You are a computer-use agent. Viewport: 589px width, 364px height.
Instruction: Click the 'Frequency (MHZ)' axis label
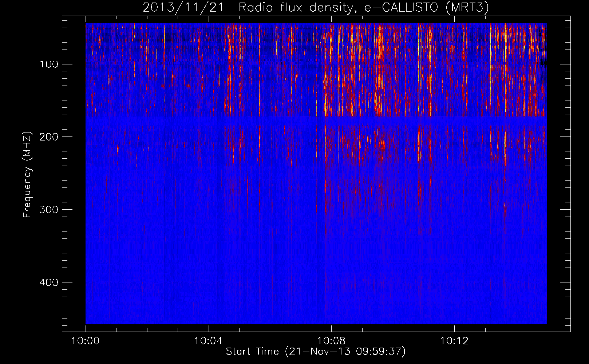pyautogui.click(x=27, y=175)
